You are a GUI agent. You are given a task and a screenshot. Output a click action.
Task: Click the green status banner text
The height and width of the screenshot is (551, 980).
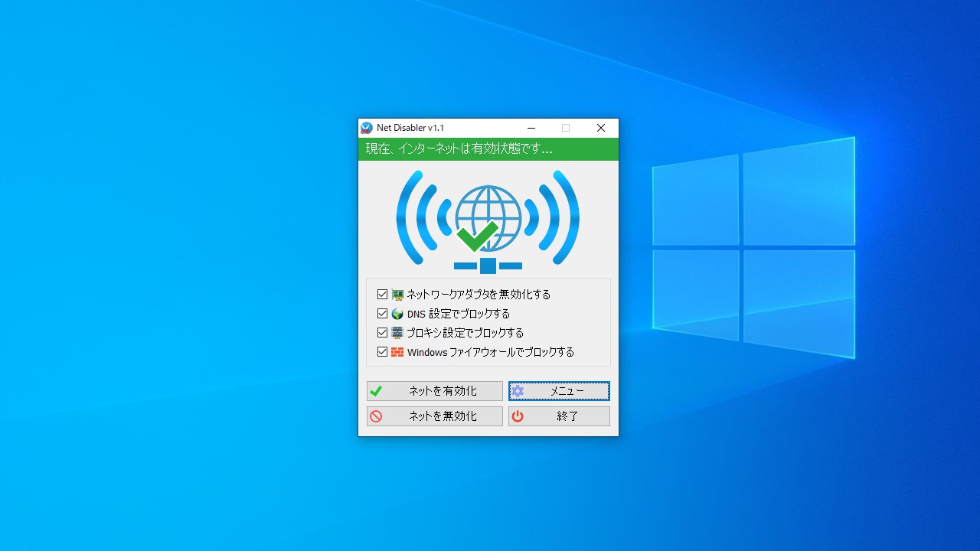pos(459,148)
